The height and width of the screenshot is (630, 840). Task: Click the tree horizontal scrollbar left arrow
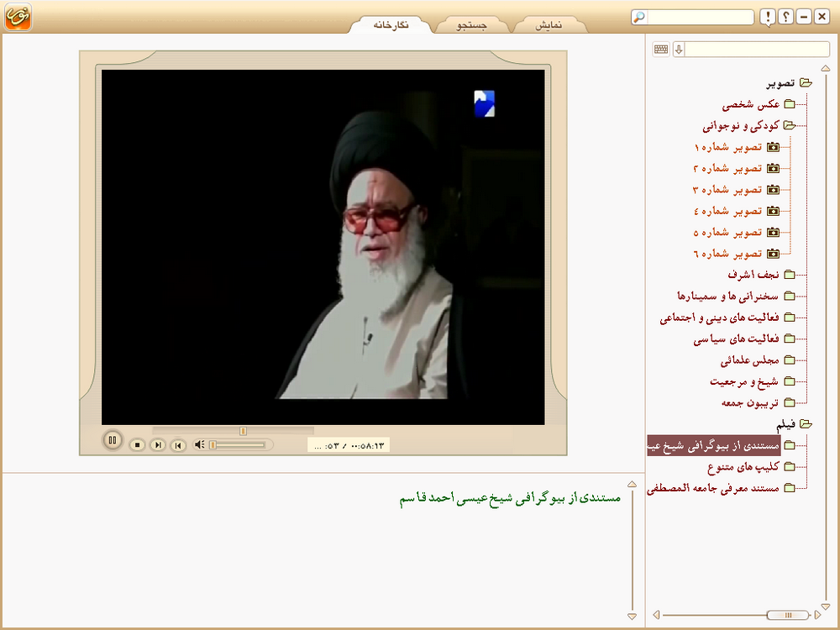pos(656,615)
